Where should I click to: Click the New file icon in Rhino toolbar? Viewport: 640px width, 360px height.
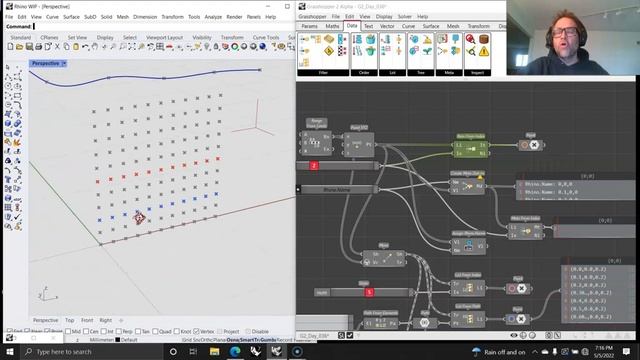point(10,47)
